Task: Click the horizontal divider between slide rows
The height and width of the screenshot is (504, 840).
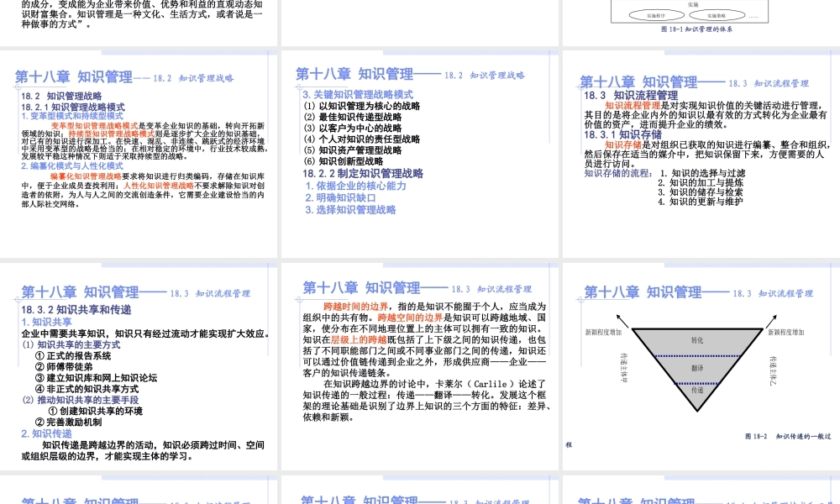Action: point(420,260)
